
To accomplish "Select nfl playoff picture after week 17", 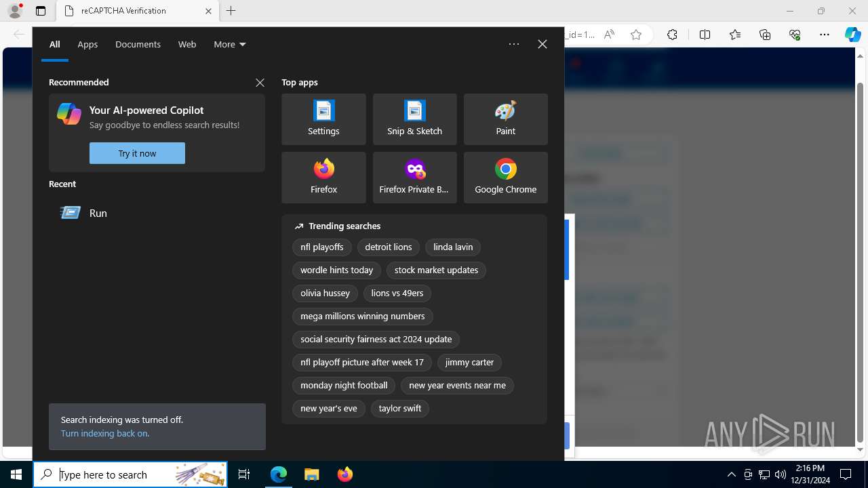I will [x=362, y=363].
